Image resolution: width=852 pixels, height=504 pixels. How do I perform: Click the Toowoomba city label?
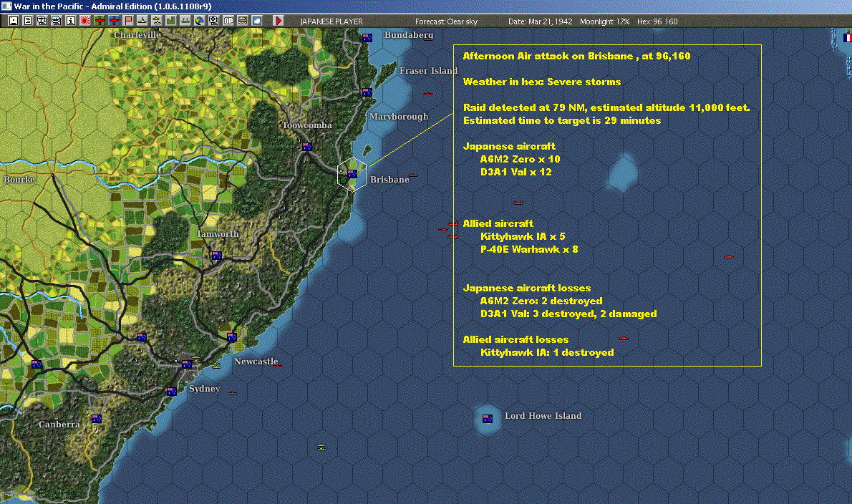click(x=307, y=125)
